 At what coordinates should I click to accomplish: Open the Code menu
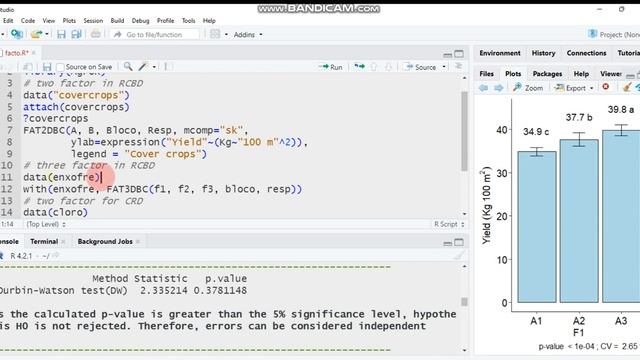click(x=28, y=20)
